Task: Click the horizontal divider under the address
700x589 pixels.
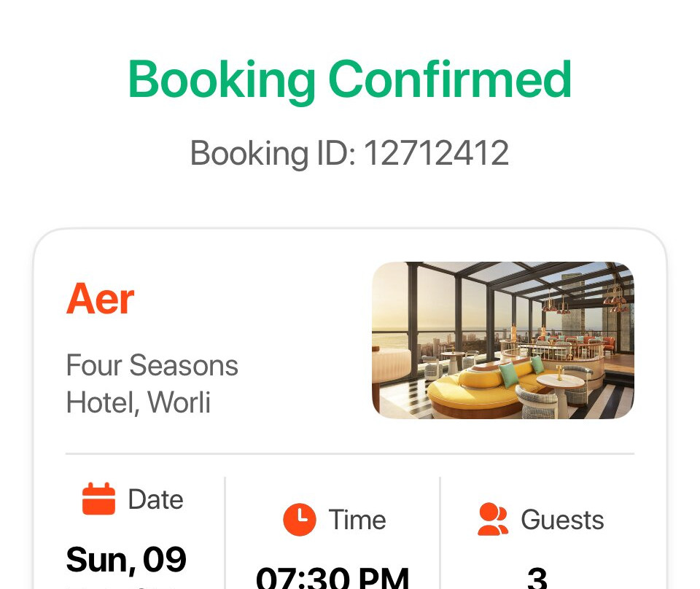Action: pyautogui.click(x=350, y=453)
